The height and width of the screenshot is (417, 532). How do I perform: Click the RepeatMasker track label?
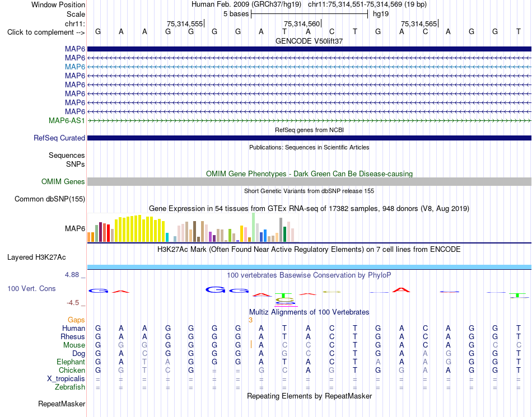click(x=62, y=404)
